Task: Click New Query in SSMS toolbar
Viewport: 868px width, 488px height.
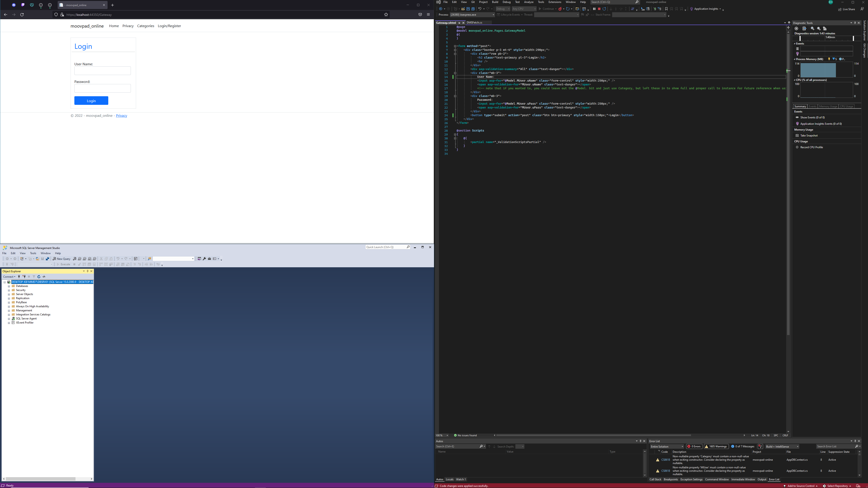Action: [x=62, y=259]
